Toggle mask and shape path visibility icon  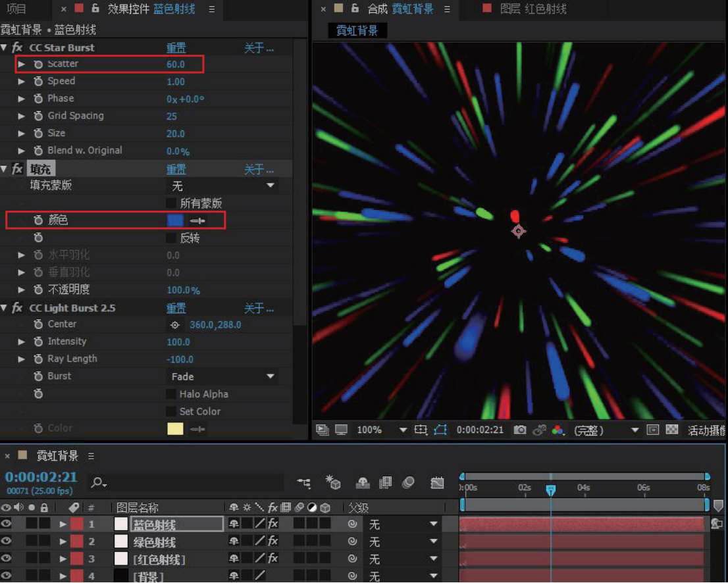pyautogui.click(x=440, y=430)
